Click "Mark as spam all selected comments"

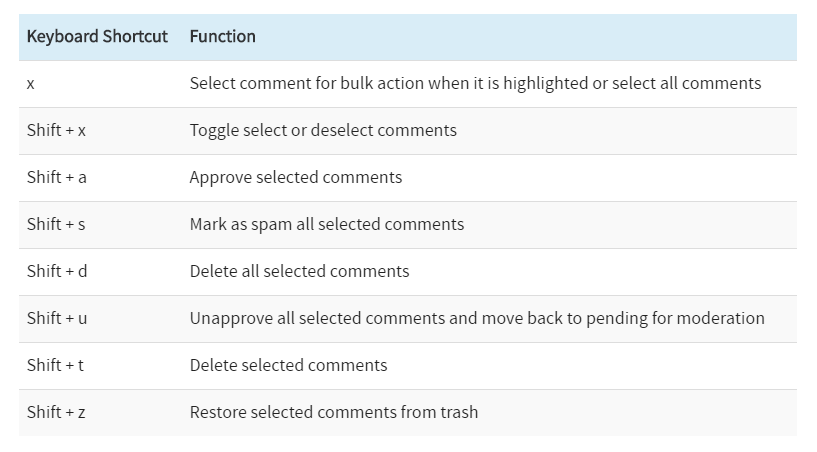[x=327, y=225]
